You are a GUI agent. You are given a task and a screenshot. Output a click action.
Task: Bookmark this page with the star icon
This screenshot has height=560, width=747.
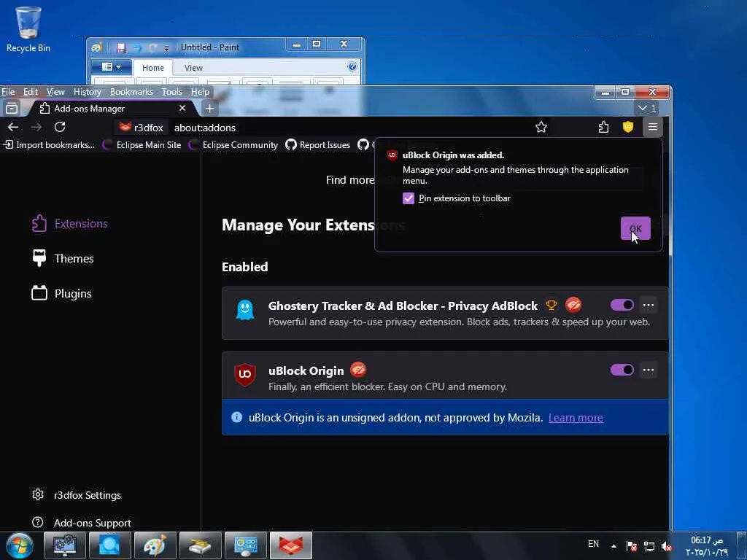541,127
